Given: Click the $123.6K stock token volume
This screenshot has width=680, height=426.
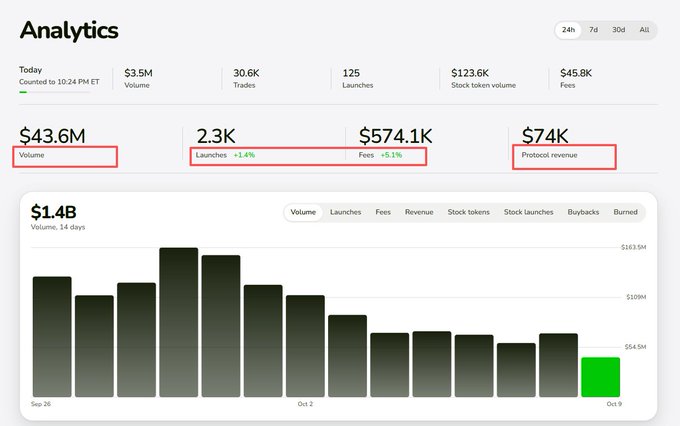Looking at the screenshot, I should point(470,73).
